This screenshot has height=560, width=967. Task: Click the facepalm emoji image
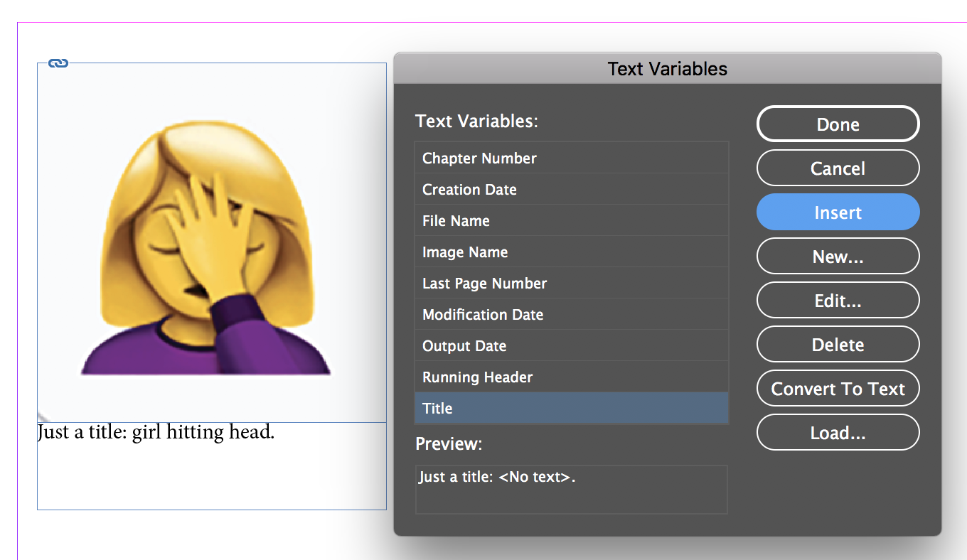[206, 249]
